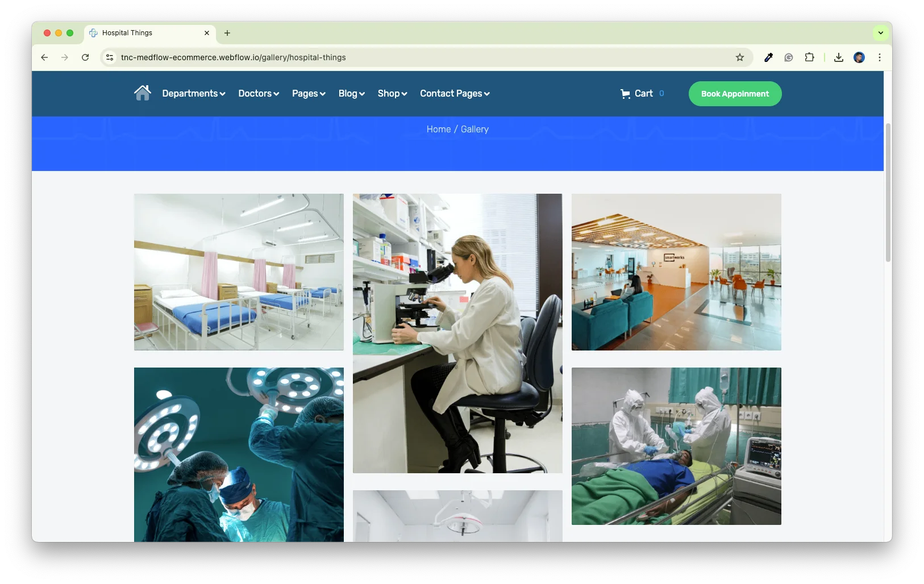924x584 pixels.
Task: Open the browser Extensions puzzle icon
Action: (x=809, y=57)
